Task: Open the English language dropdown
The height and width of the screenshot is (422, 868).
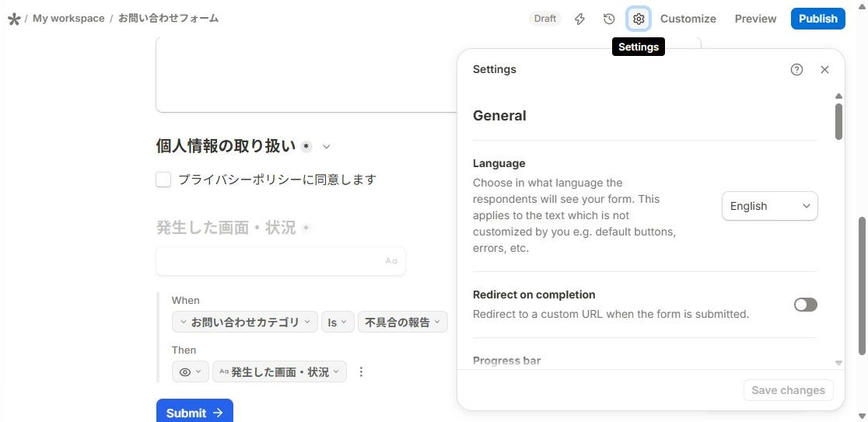Action: pos(769,206)
